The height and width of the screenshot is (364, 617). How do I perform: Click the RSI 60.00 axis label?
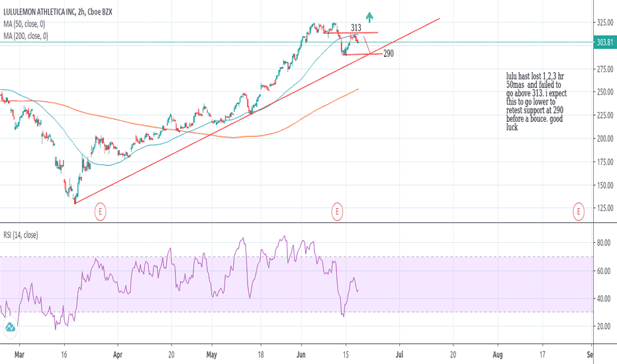tap(604, 271)
